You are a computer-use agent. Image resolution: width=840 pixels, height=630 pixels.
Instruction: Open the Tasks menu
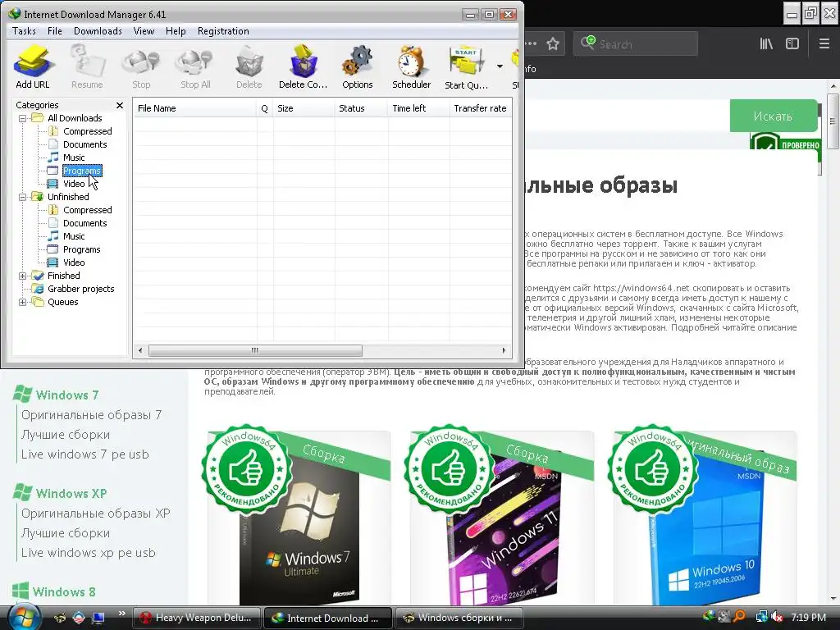tap(24, 31)
